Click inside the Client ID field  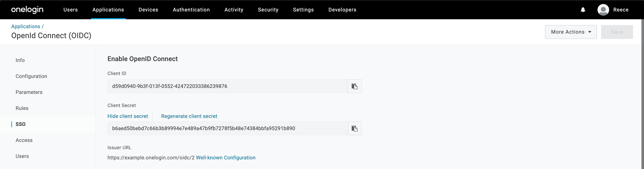coord(228,86)
